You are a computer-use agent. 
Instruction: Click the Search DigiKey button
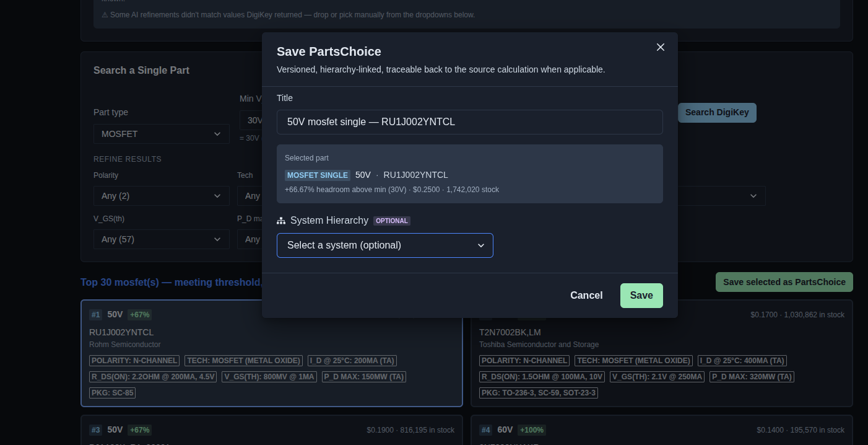pos(717,113)
